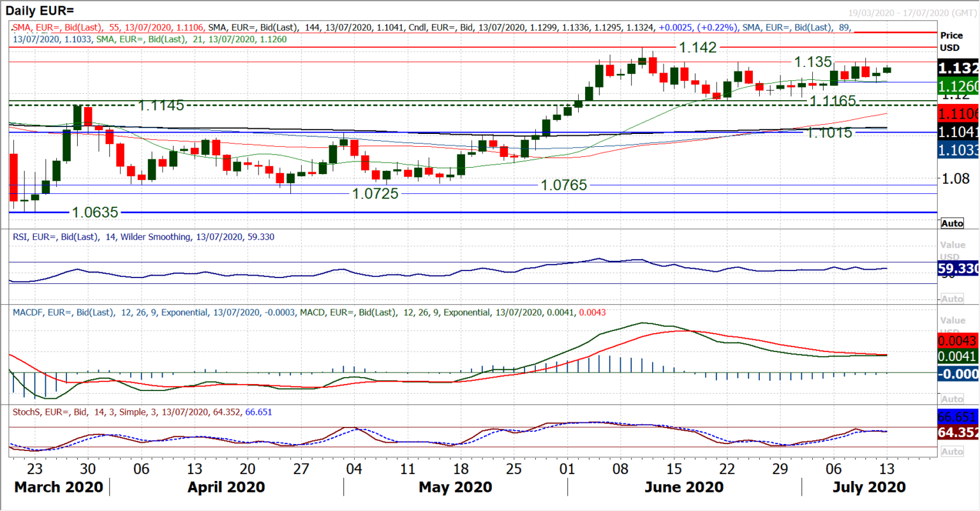Toggle Auto scaling on the price pane
The width and height of the screenshot is (980, 511).
point(952,223)
